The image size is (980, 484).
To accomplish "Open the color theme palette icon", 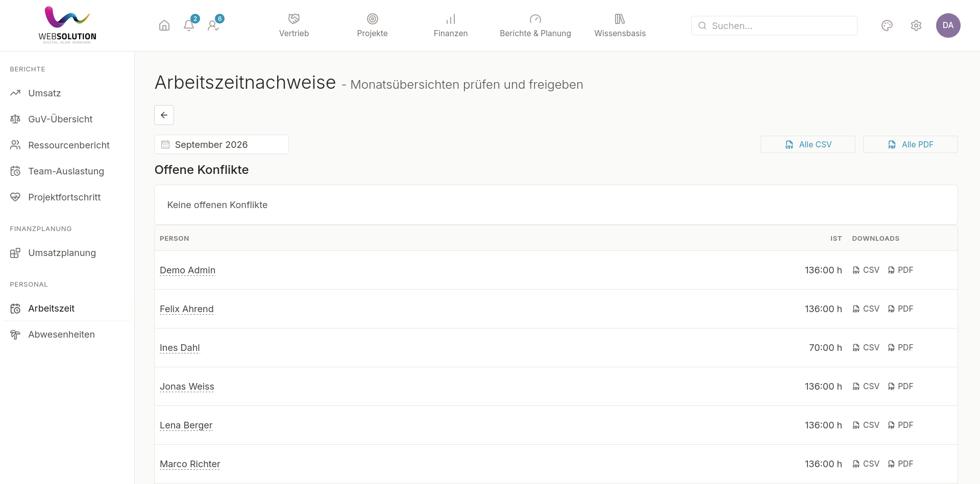I will pyautogui.click(x=887, y=26).
